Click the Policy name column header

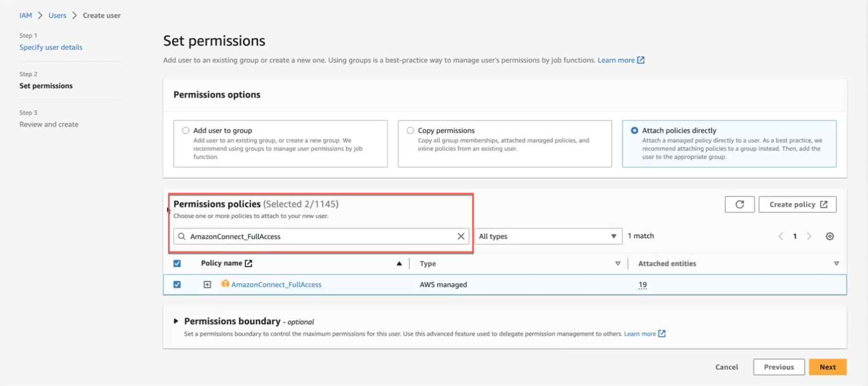pyautogui.click(x=221, y=263)
